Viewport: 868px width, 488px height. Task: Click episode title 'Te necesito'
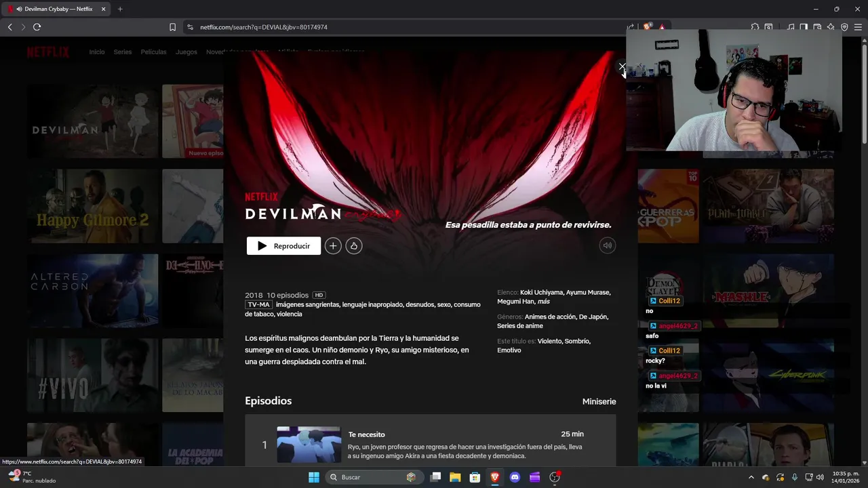tap(366, 434)
